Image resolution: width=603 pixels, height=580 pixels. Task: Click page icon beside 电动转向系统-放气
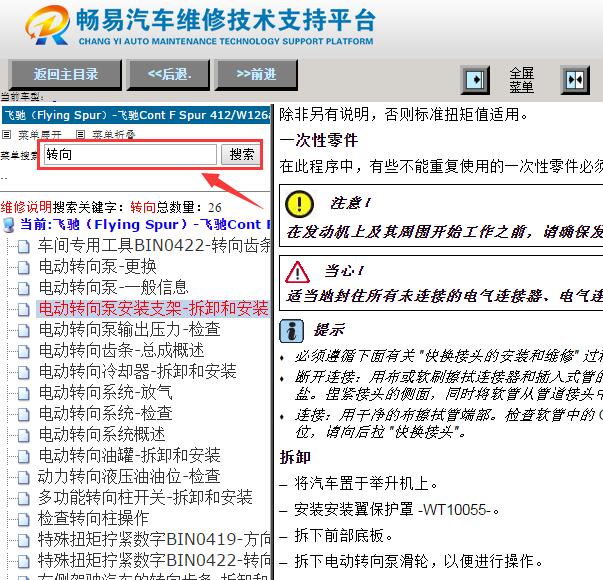(x=23, y=393)
